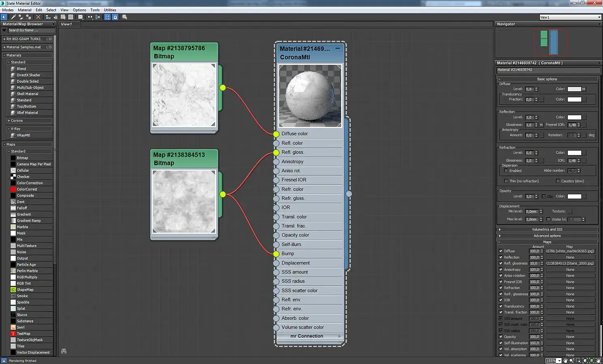Image resolution: width=603 pixels, height=364 pixels.
Task: Uncheck the Diffuse map checkbox
Action: click(x=501, y=251)
